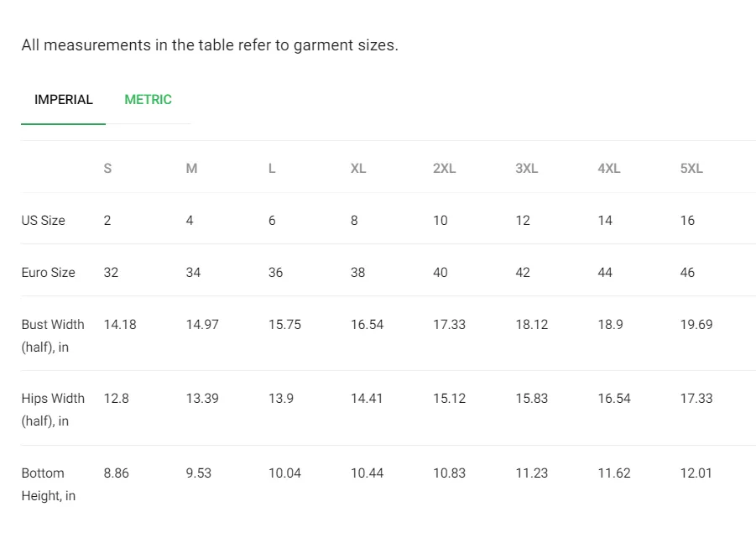
Task: Select the IMPERIAL tab
Action: click(63, 99)
